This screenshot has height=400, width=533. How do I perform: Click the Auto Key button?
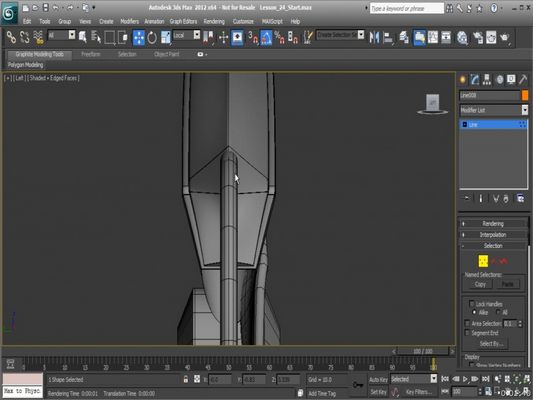pyautogui.click(x=378, y=380)
